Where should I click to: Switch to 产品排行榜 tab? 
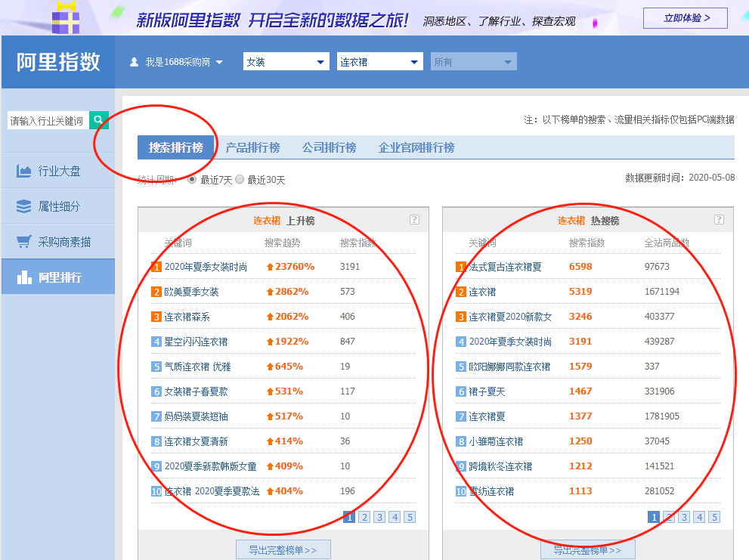252,147
